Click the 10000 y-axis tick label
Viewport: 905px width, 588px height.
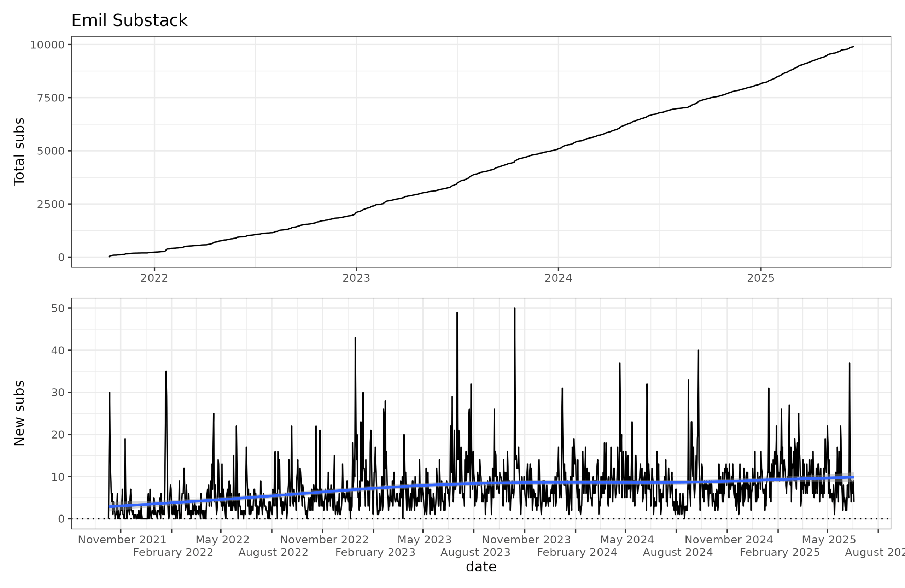pos(47,45)
